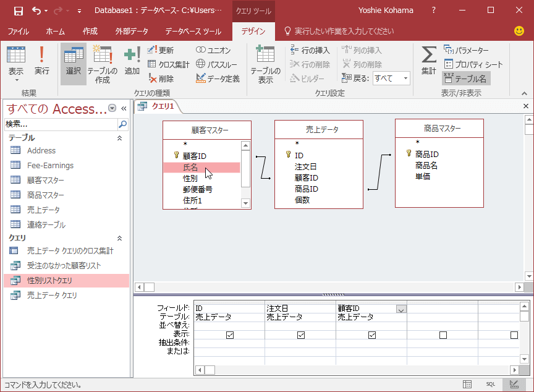Select 注文日 field in 売上データ table
Image resolution: width=534 pixels, height=392 pixels.
coord(305,166)
